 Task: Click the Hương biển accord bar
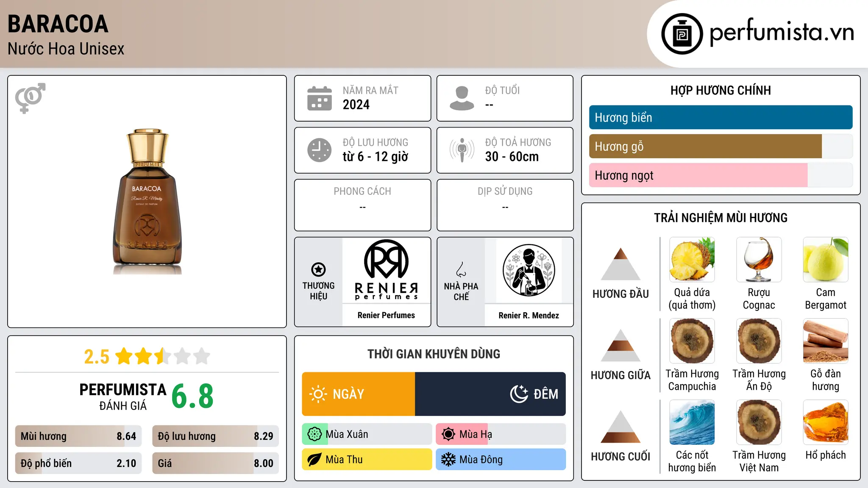[721, 117]
